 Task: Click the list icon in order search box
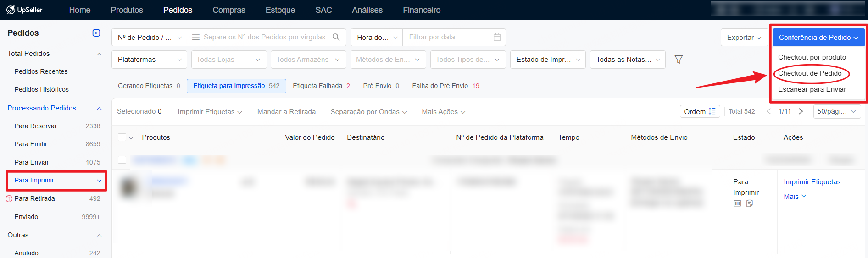coord(195,37)
